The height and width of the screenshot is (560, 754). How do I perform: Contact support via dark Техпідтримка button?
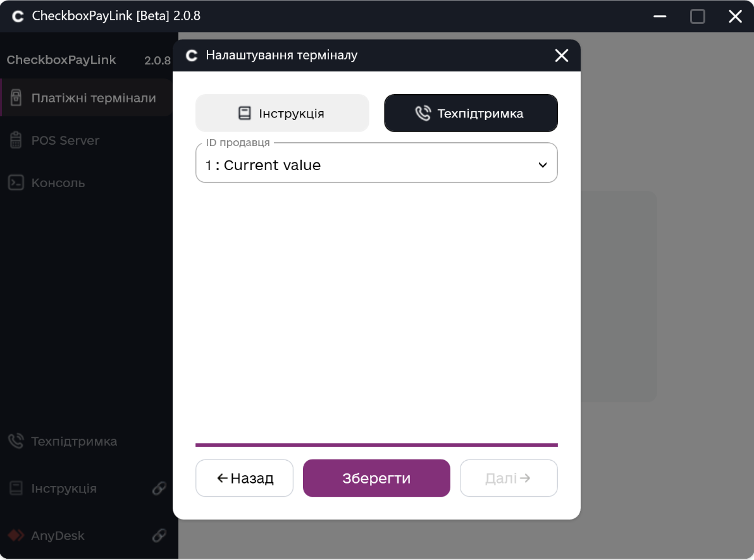click(471, 114)
